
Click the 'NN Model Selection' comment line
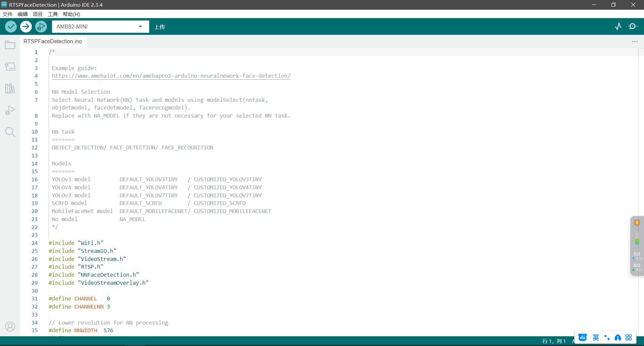pos(81,92)
